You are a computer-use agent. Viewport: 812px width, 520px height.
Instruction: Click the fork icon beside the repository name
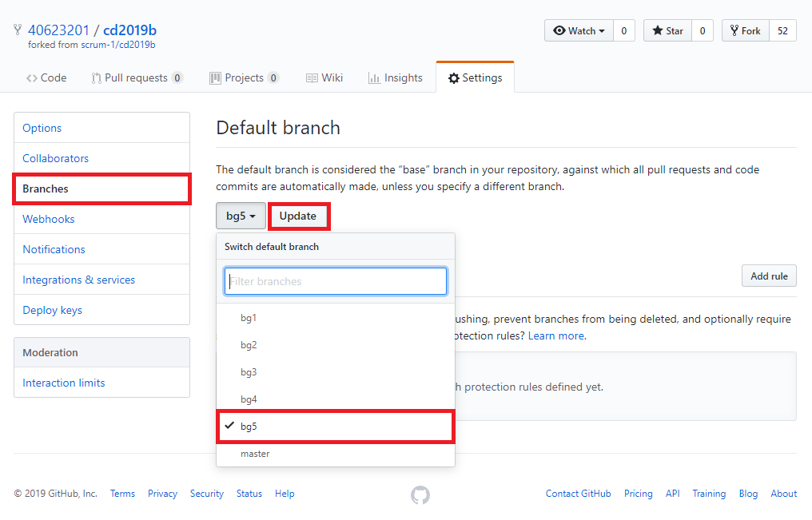18,30
